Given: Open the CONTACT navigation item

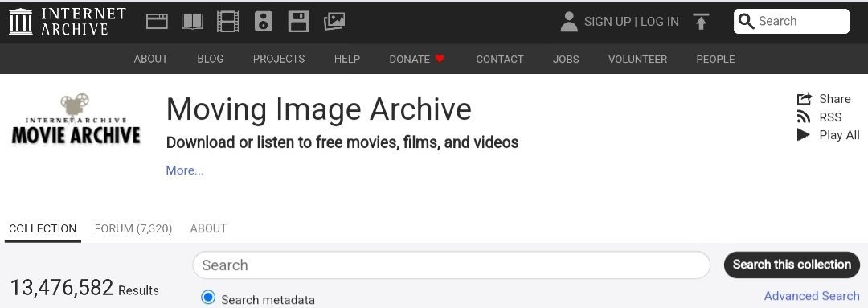Looking at the screenshot, I should pyautogui.click(x=500, y=59).
